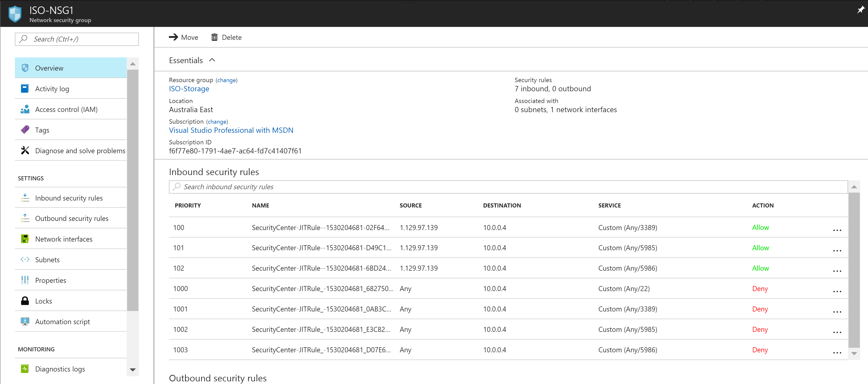Viewport: 868px width, 384px height.
Task: Click the Tags purple tag icon
Action: [25, 130]
